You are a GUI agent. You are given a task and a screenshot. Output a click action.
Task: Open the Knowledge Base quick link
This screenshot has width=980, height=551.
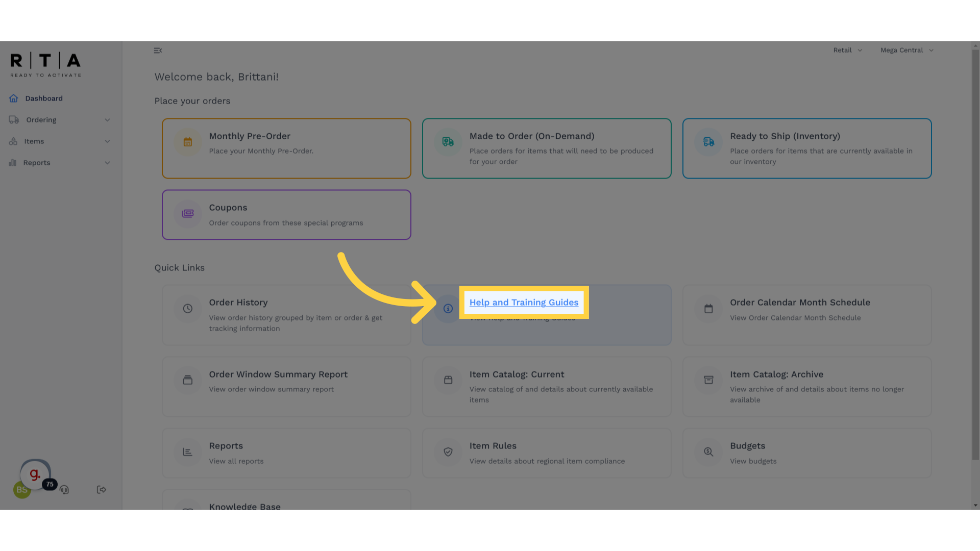point(244,506)
